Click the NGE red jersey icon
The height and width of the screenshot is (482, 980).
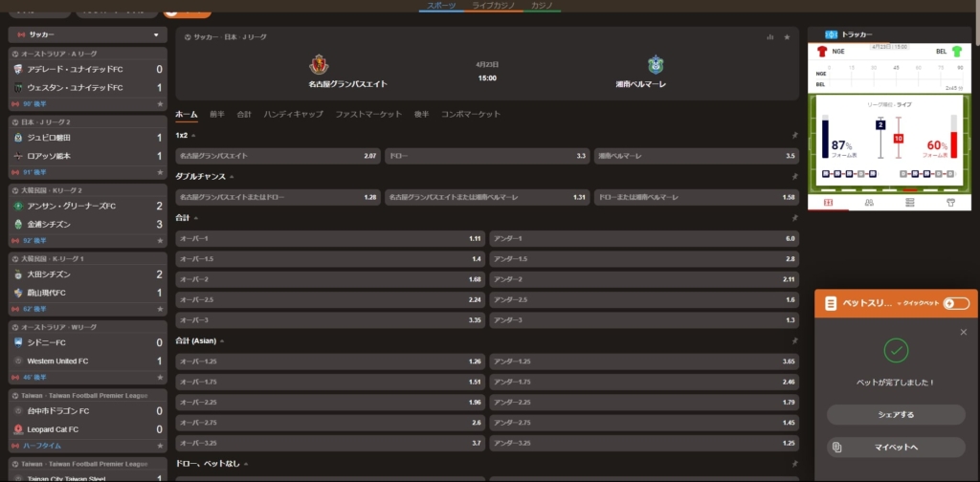(x=822, y=52)
